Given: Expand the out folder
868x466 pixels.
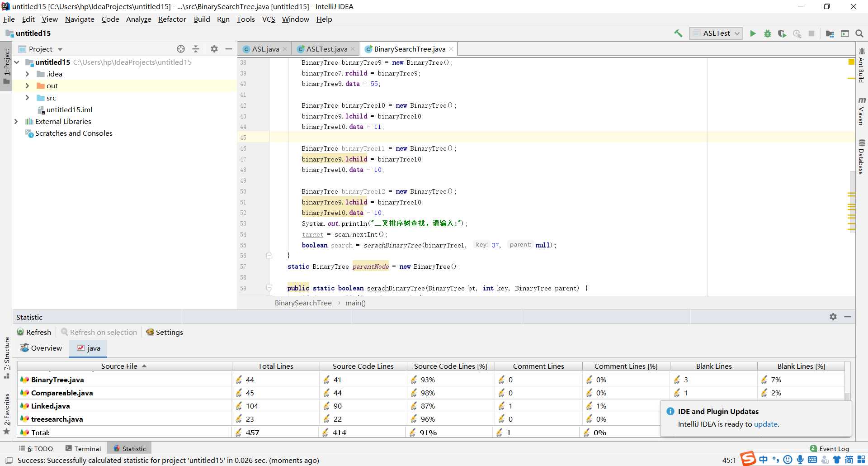Looking at the screenshot, I should point(27,86).
